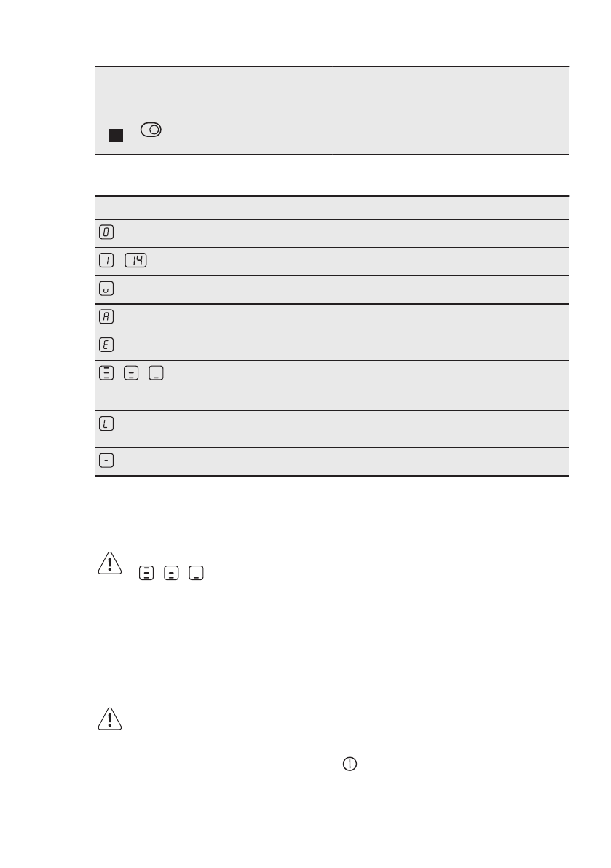Image resolution: width=611 pixels, height=868 pixels.
Task: Click the solid black square symbol
Action: point(117,136)
